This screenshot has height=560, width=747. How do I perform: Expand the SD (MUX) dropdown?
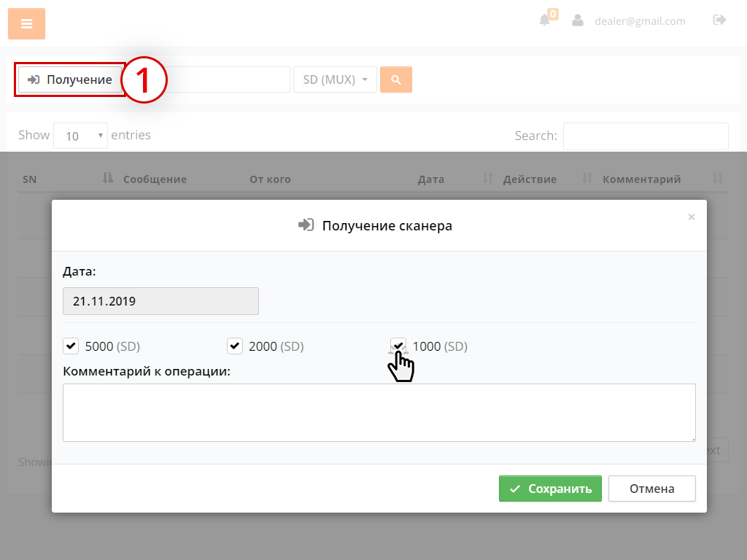(335, 79)
